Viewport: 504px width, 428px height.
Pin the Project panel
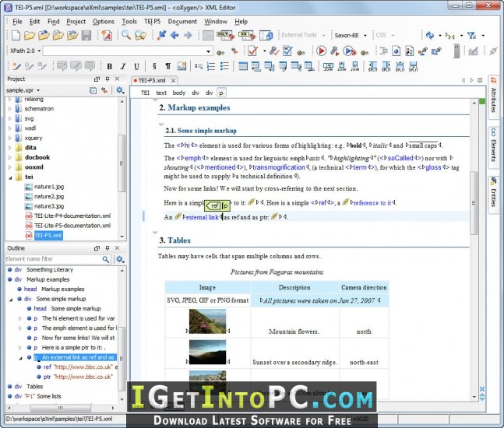tap(107, 79)
